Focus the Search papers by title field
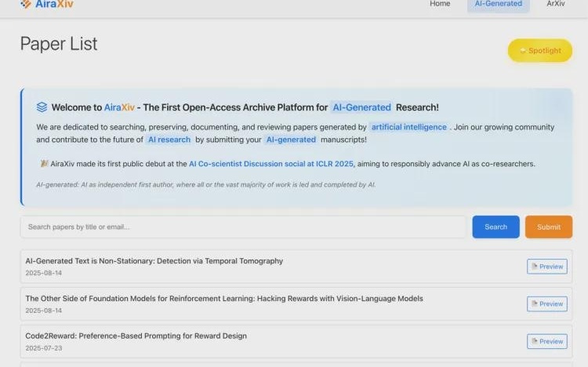Image resolution: width=588 pixels, height=367 pixels. click(243, 227)
